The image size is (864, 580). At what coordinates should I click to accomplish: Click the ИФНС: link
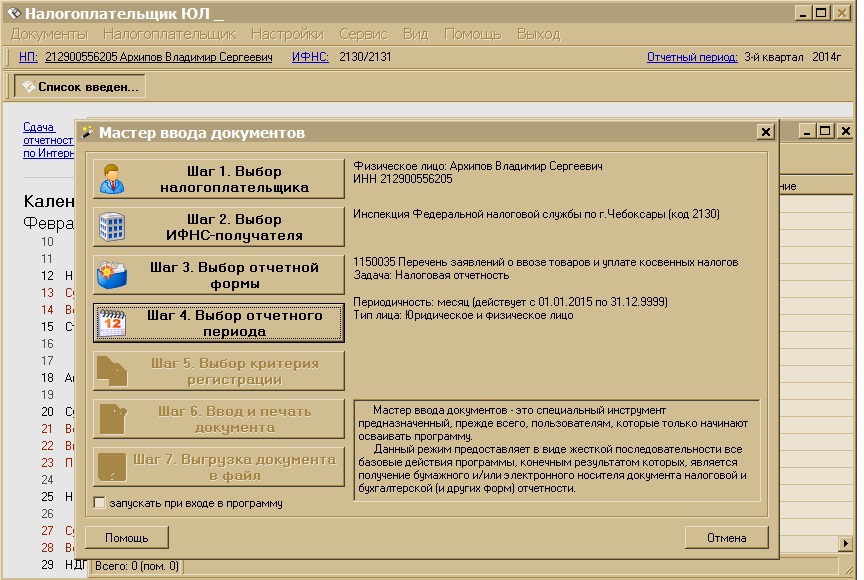point(310,57)
